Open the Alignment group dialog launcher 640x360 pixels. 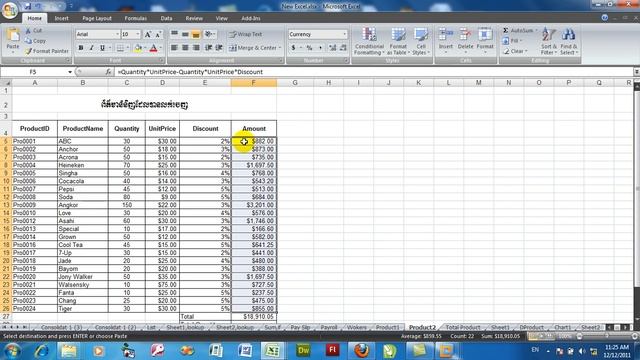click(281, 60)
